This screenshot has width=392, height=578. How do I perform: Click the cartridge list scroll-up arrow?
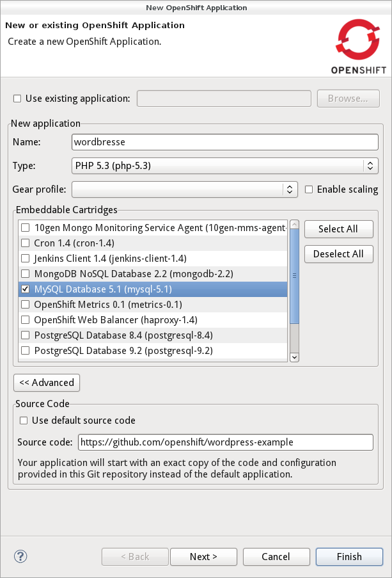tap(294, 224)
